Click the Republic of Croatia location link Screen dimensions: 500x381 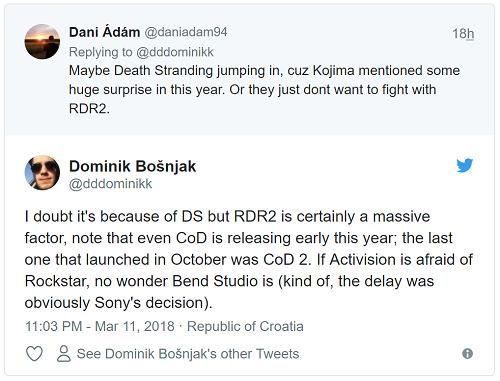[x=245, y=326]
